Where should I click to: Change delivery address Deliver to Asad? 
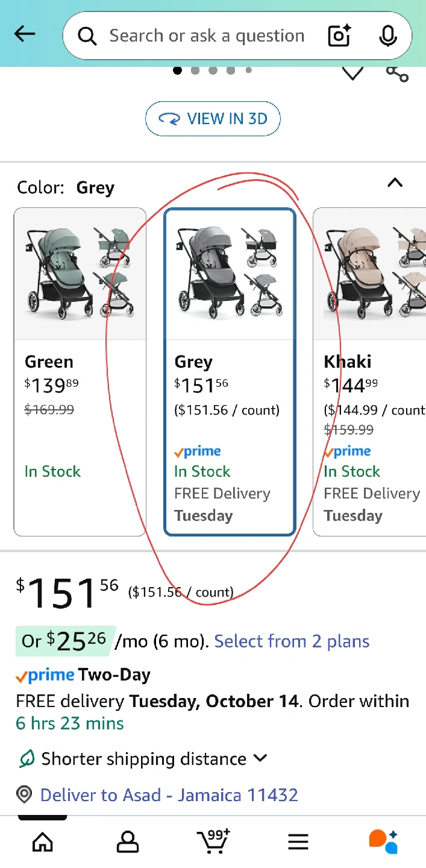tap(169, 795)
